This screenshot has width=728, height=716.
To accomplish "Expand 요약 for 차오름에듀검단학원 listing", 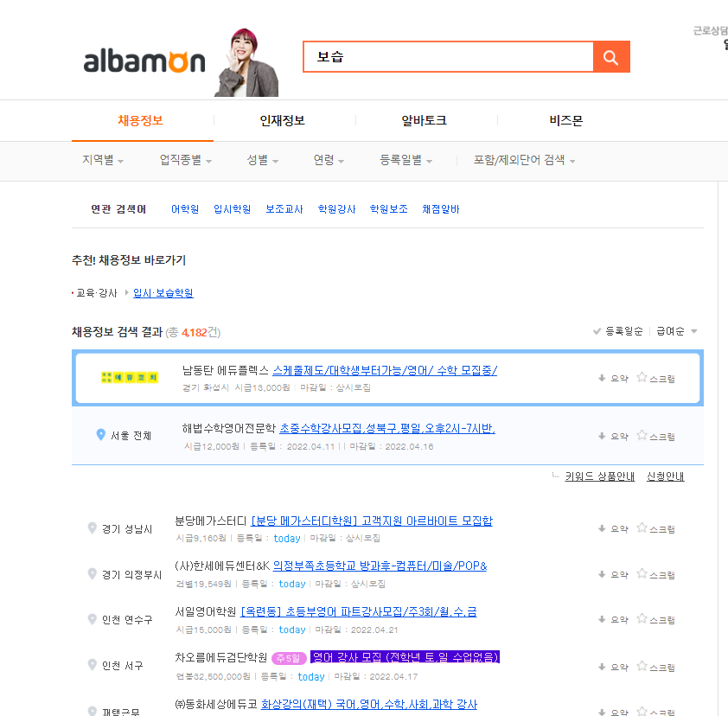I will (613, 668).
